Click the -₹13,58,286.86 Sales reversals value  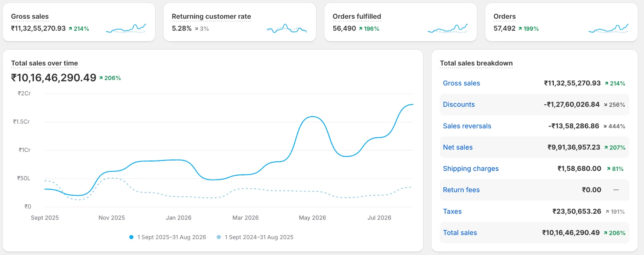point(574,126)
